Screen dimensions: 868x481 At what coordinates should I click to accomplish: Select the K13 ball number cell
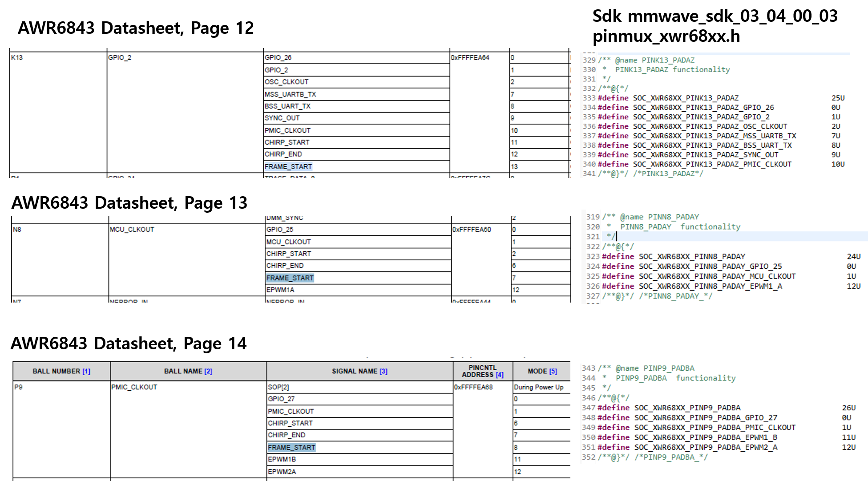coord(58,113)
